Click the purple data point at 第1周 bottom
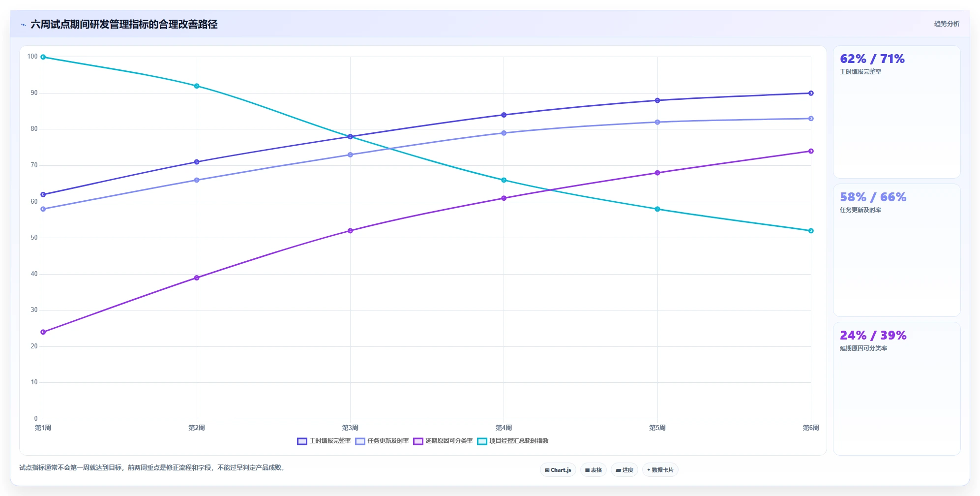 coord(43,332)
